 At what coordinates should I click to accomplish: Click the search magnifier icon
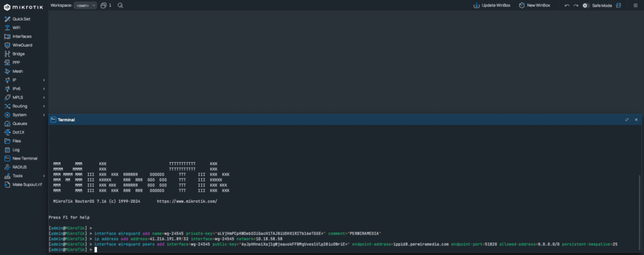click(x=120, y=5)
